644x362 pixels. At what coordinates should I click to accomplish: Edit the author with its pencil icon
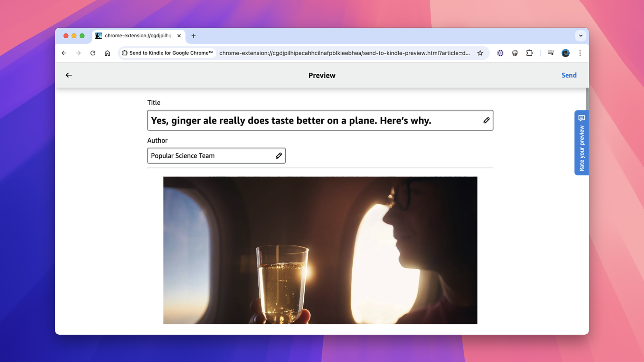point(279,156)
